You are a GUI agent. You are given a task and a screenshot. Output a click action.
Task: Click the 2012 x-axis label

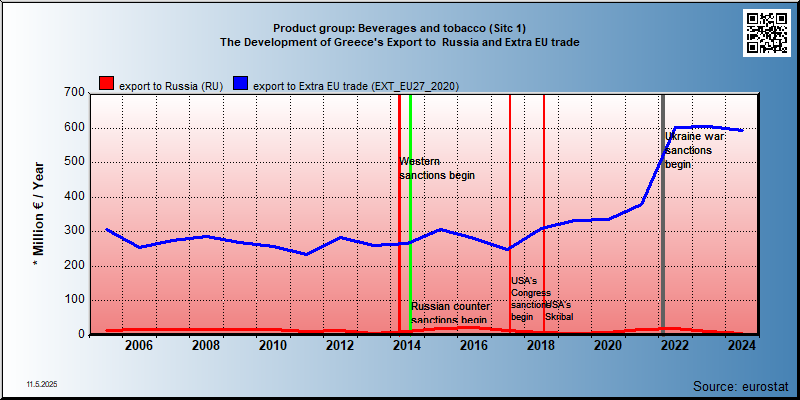point(340,345)
